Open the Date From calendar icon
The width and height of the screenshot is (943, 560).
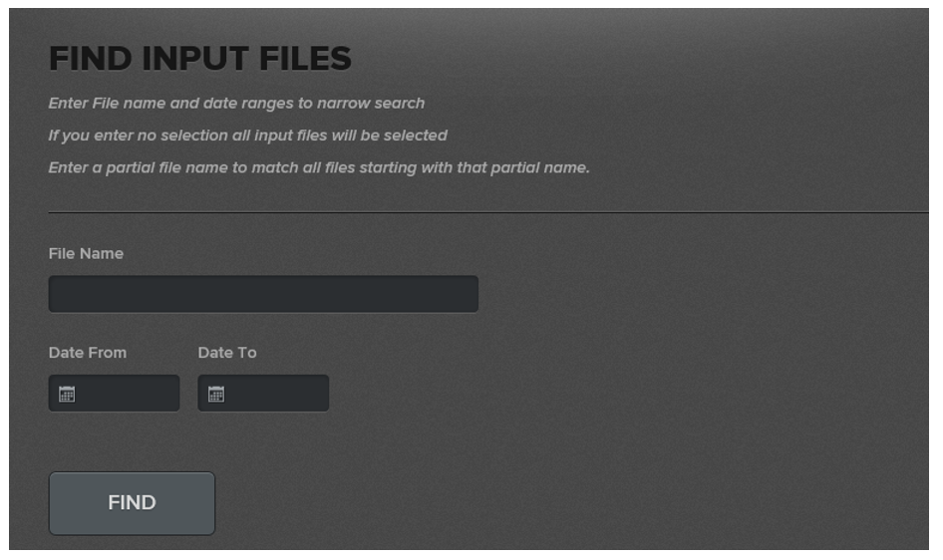click(67, 395)
